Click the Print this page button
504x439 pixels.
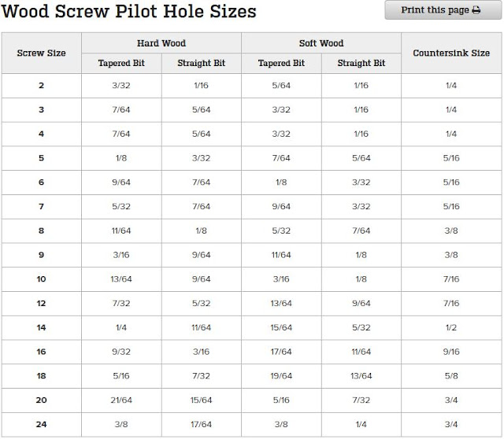(x=443, y=10)
